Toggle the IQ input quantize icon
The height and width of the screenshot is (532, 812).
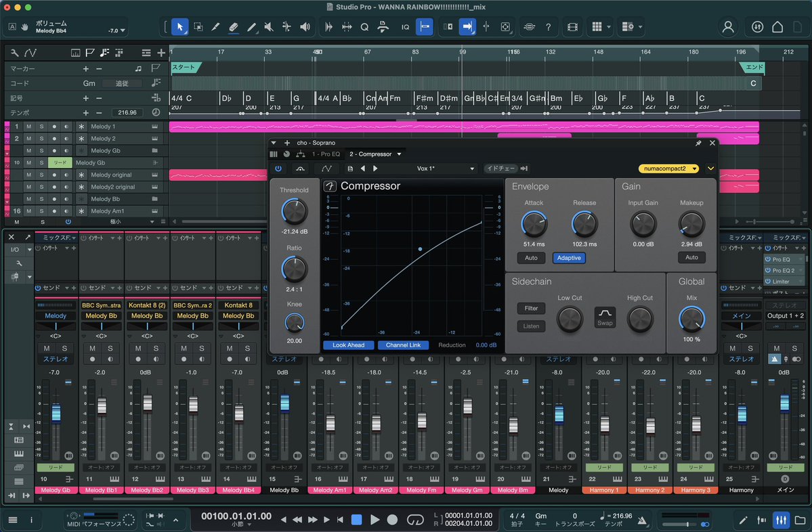pos(406,27)
